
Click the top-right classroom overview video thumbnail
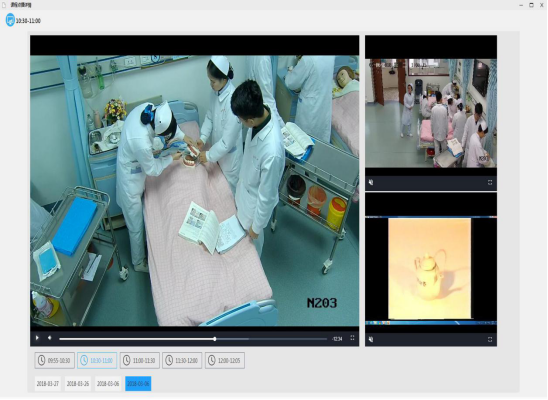(431, 113)
